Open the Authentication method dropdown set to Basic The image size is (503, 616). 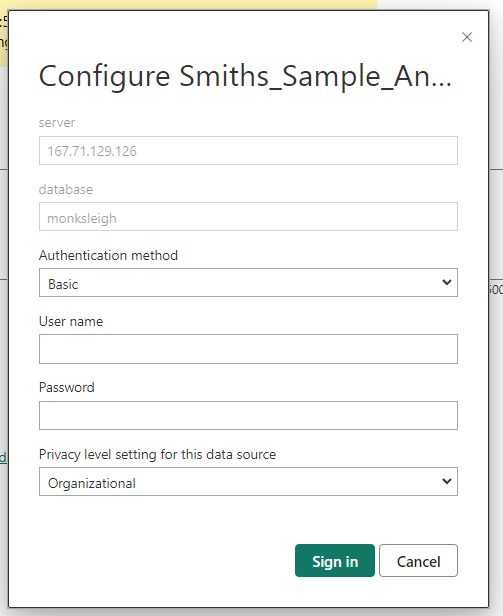point(248,282)
